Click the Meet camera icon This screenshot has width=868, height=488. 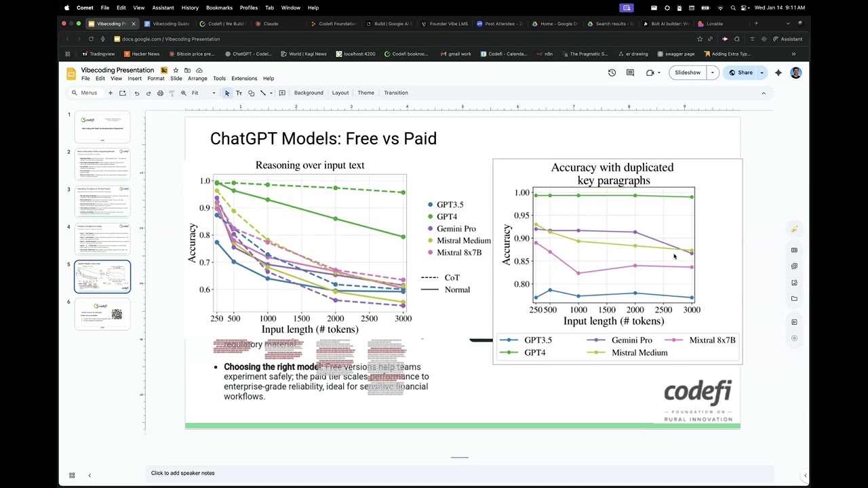650,73
